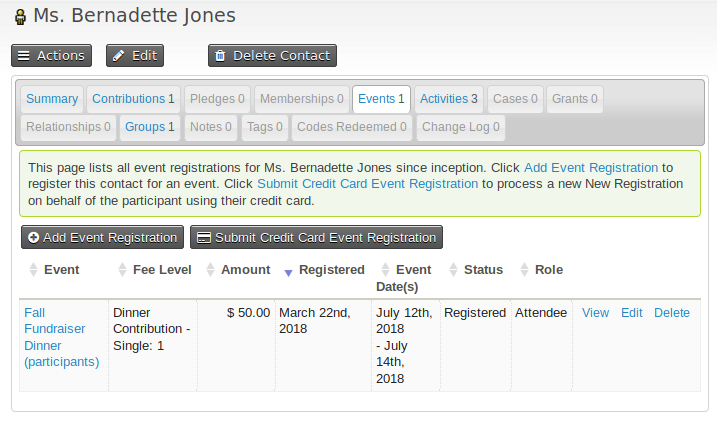Select the Activities tab
Screen dimensions: 717x422
448,99
